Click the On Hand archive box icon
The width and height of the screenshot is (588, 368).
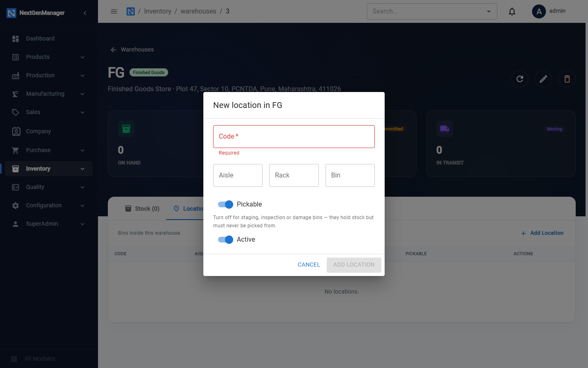(126, 129)
